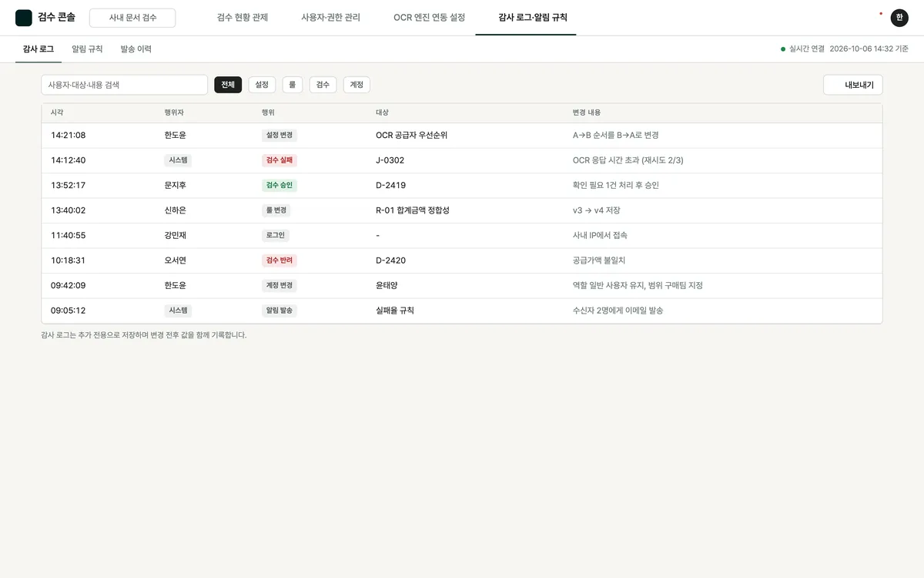Click the 대상 column header
Screen dimensions: 924x578
pos(382,113)
